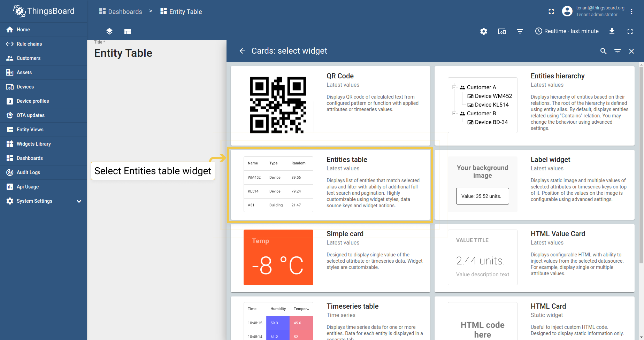Choose the Timeseries table widget
This screenshot has height=340, width=644.
pos(330,318)
